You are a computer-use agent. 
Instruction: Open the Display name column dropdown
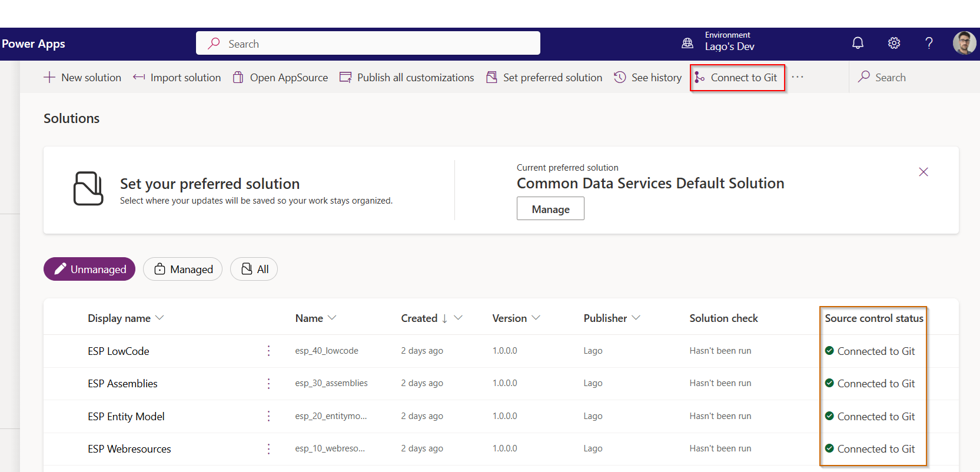click(160, 318)
